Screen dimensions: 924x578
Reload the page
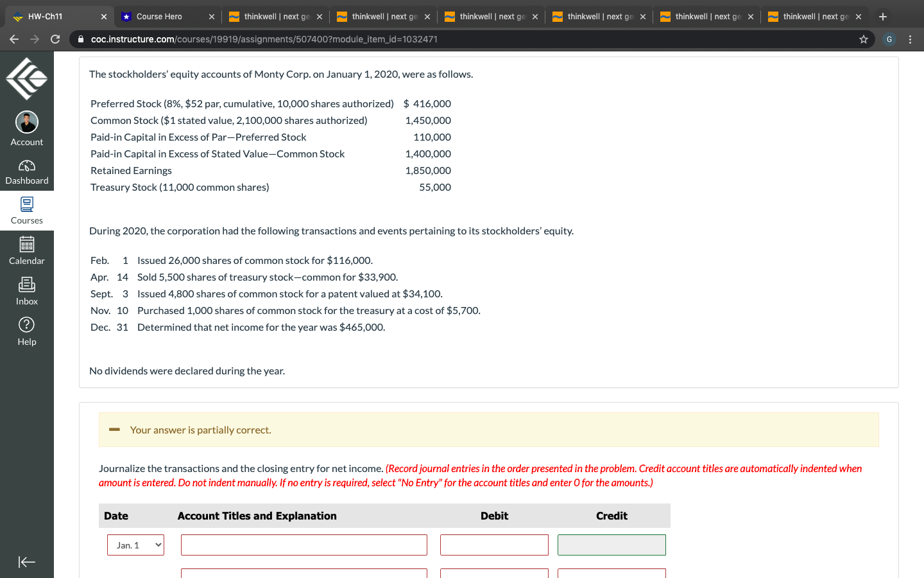(55, 39)
